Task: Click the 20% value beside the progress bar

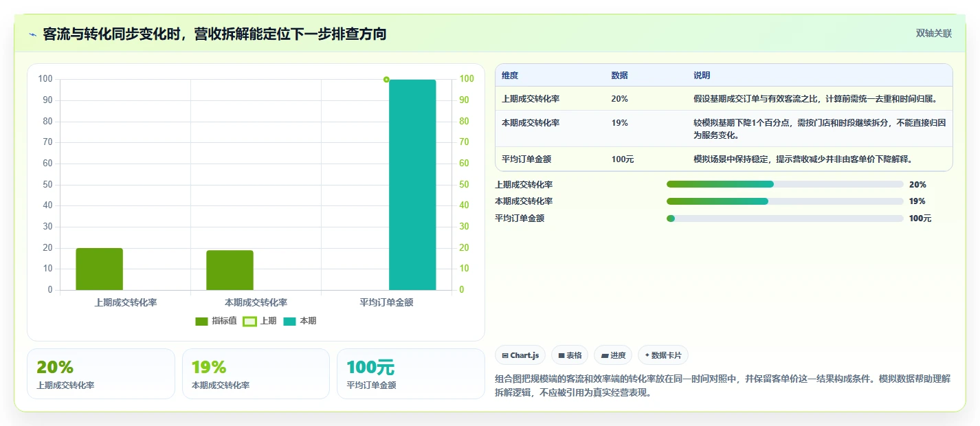Action: coord(917,184)
